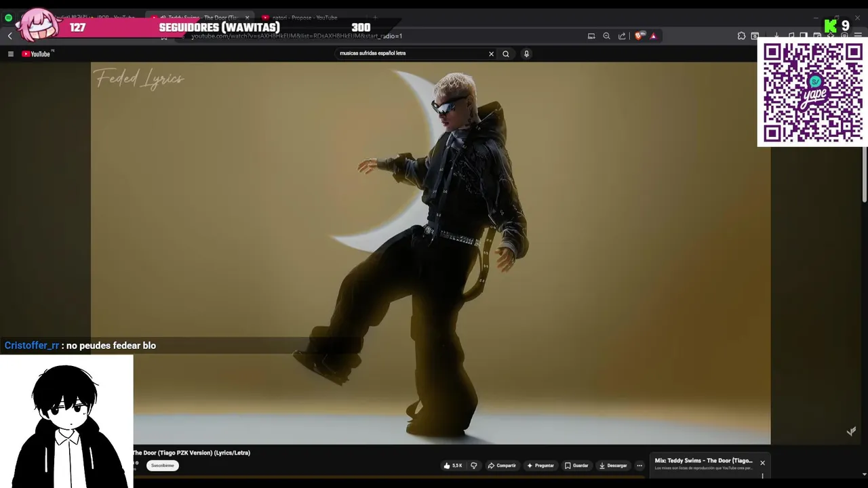Open a new browser tab
Image resolution: width=868 pixels, height=488 pixels.
(x=375, y=18)
